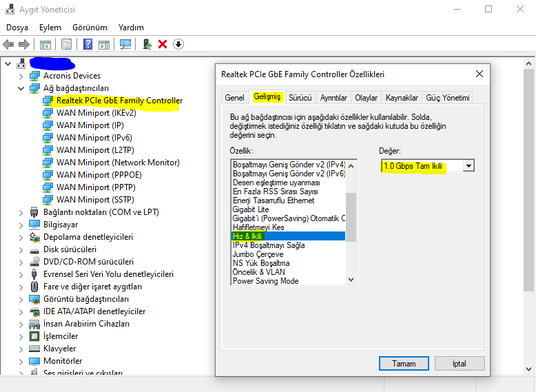Click the Bağlantı noktaları port icon

click(x=34, y=212)
